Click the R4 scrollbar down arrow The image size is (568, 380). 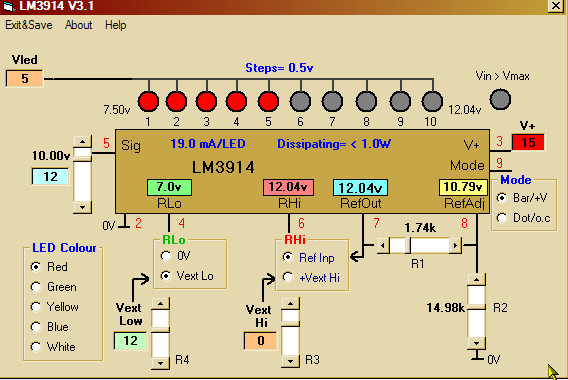160,363
